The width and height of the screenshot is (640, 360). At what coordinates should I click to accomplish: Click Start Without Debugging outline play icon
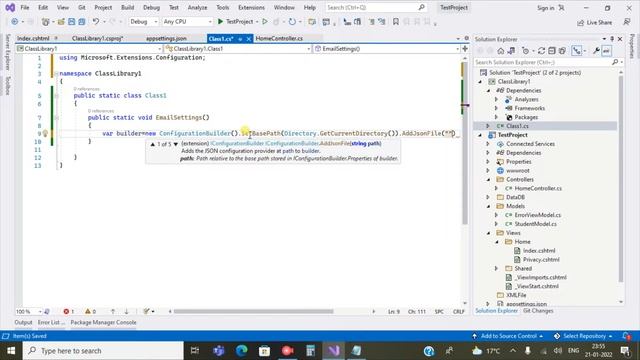(x=265, y=22)
